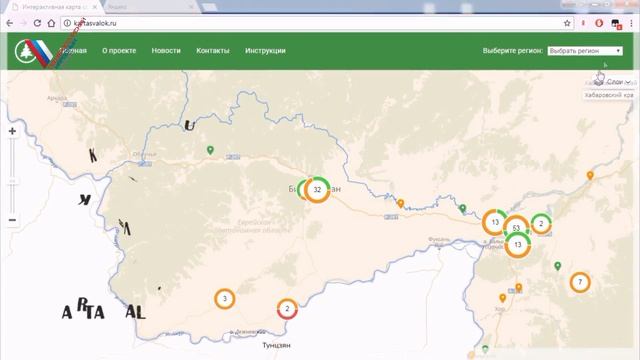This screenshot has height=360, width=640.
Task: Reload the page with the refresh icon
Action: [37, 23]
